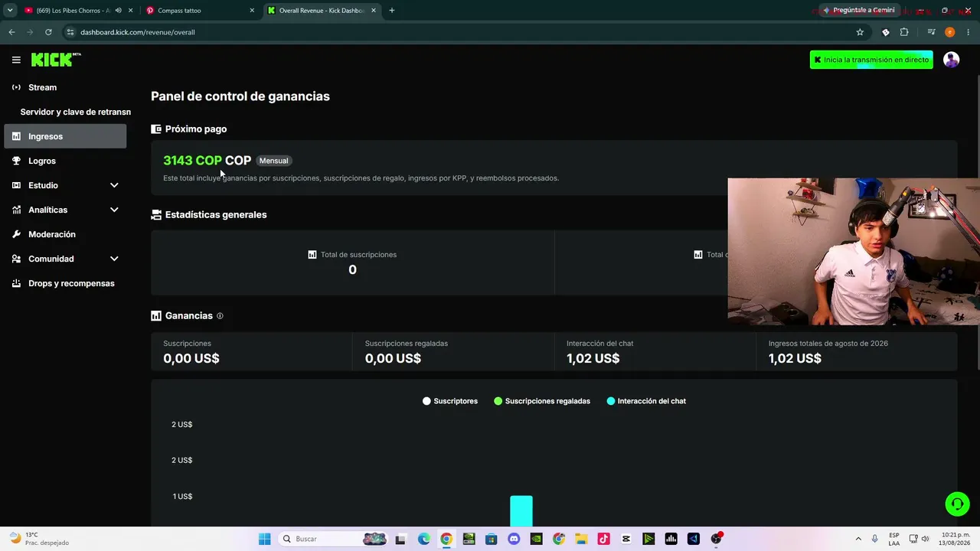Expand the Comunidad section chevron

[114, 259]
